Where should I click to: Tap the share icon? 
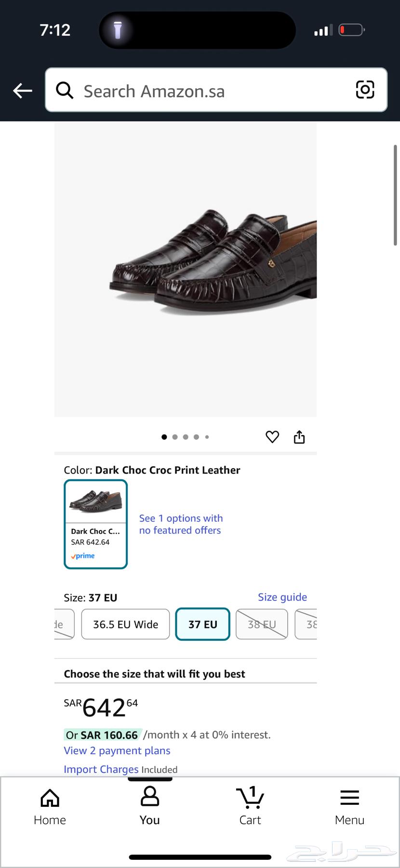299,437
